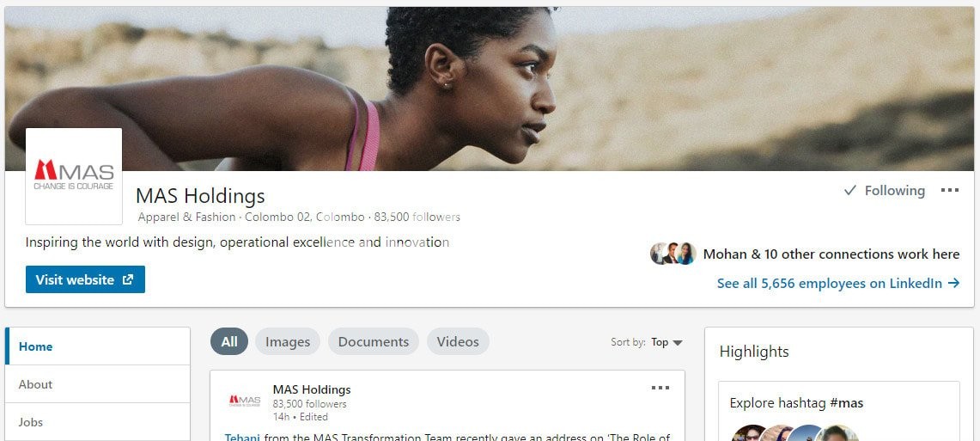Viewport: 980px width, 441px height.
Task: Open the three-dot menu beside Following
Action: point(949,191)
